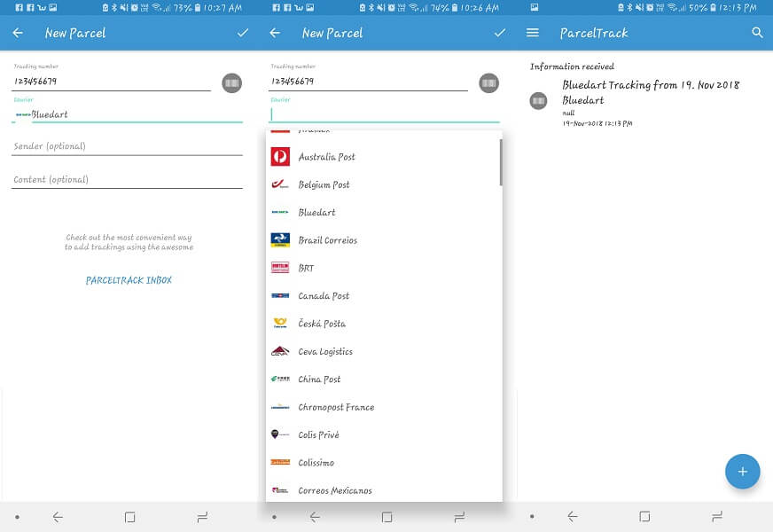The width and height of the screenshot is (773, 532).
Task: Select China Post courier option
Action: click(x=384, y=379)
